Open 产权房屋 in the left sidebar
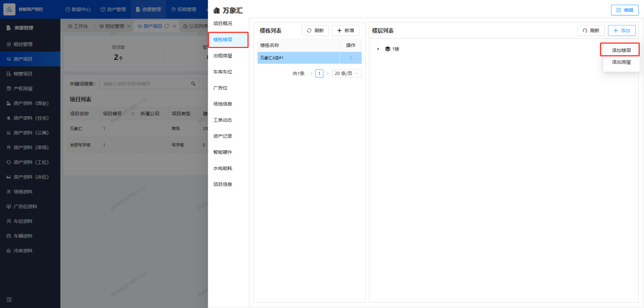This screenshot has height=308, width=644. 30,88
